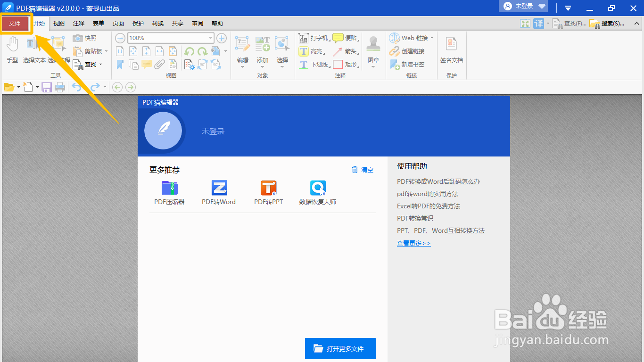Viewport: 644px width, 362px height.
Task: Show attachments with paperclip icon
Action: 160,64
